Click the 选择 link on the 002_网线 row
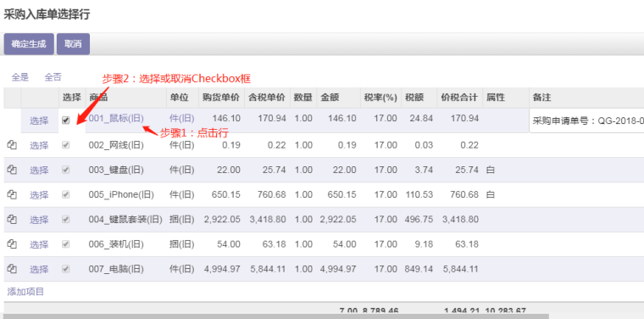Image resolution: width=644 pixels, height=319 pixels. click(x=39, y=146)
